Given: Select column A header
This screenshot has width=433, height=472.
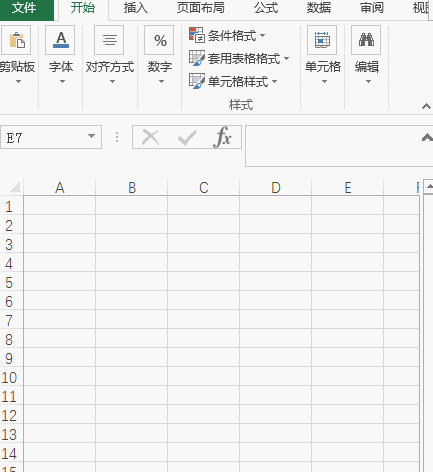Looking at the screenshot, I should 60,188.
